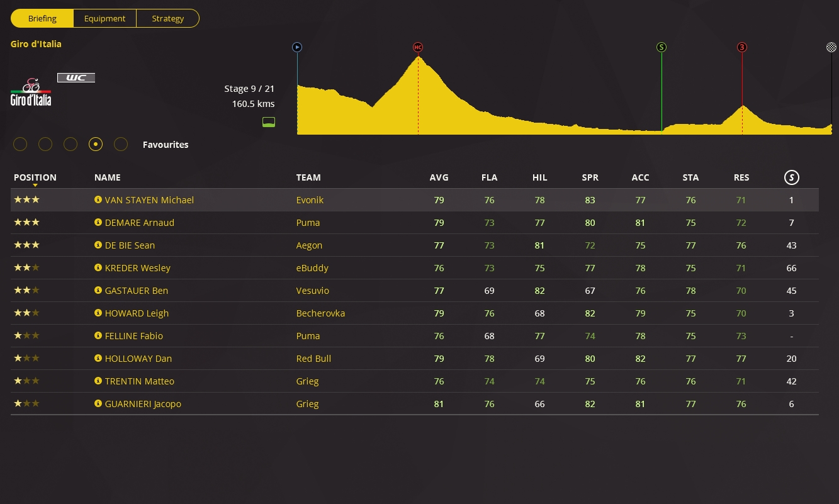Image resolution: width=839 pixels, height=504 pixels.
Task: Select the third page radio dot
Action: coord(70,144)
